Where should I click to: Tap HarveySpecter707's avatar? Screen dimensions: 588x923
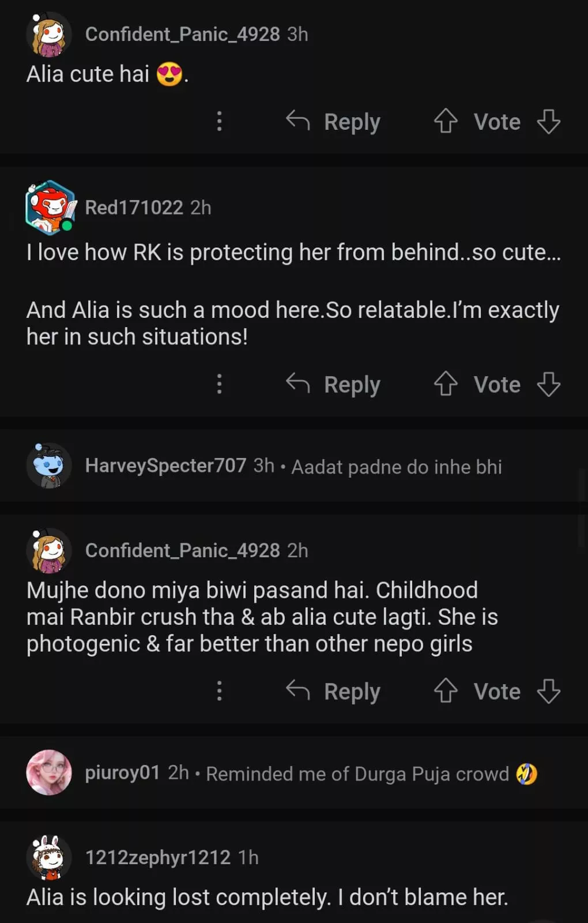(x=49, y=466)
